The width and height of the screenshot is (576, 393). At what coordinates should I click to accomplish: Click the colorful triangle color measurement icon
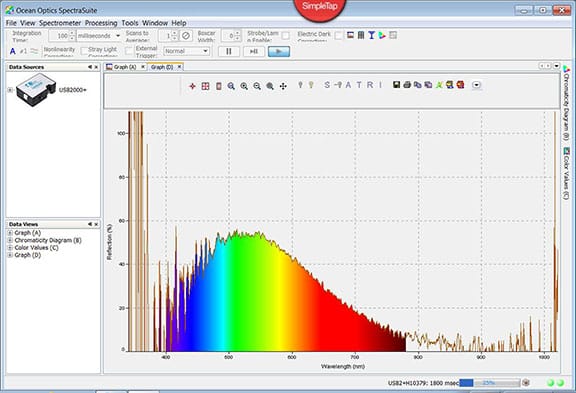tap(382, 35)
